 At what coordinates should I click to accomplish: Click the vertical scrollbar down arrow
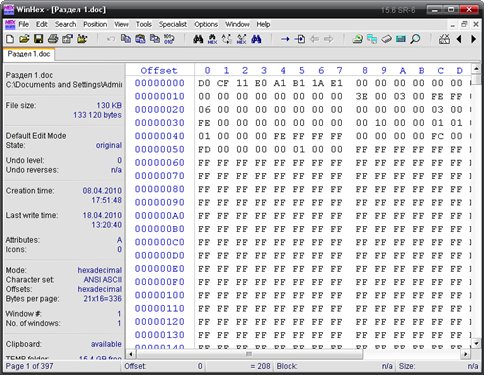pos(476,343)
